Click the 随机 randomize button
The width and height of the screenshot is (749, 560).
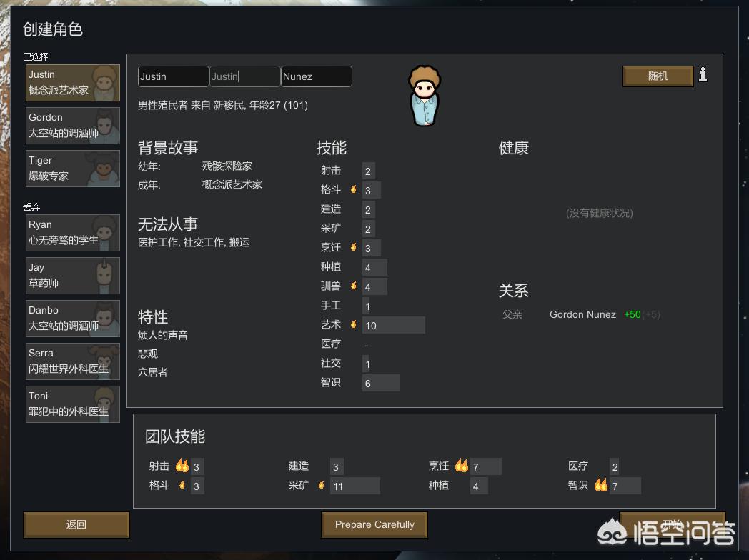[x=658, y=76]
